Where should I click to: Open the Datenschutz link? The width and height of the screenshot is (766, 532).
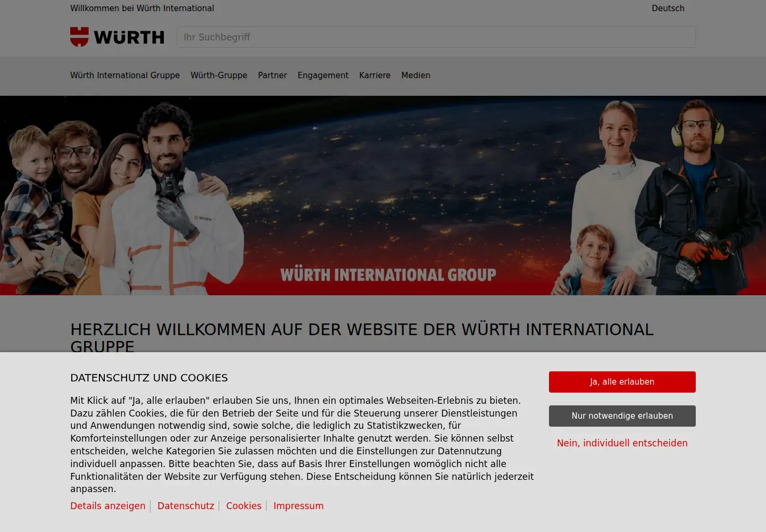186,506
